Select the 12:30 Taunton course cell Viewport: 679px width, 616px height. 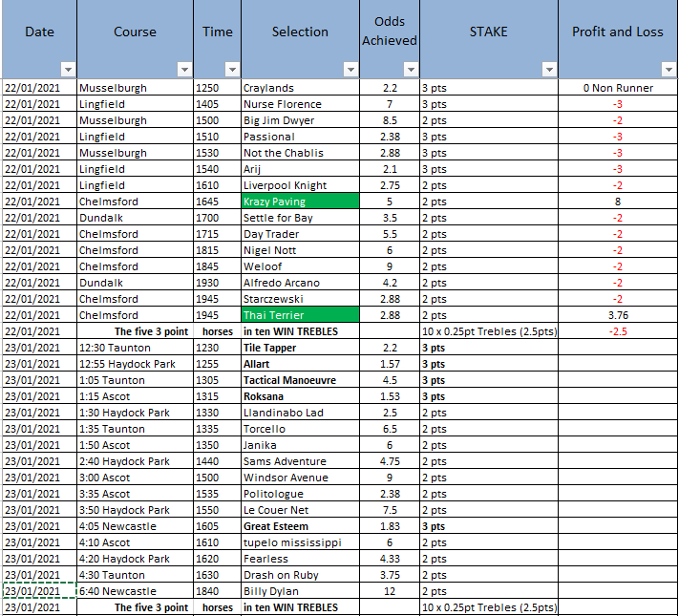[135, 348]
